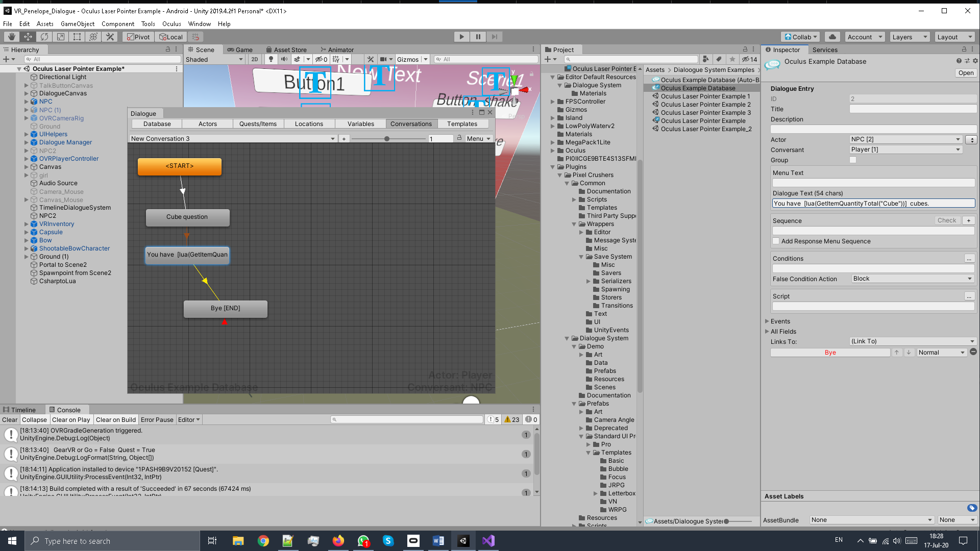Open New Conversation 3 dropdown
This screenshot has width=980, height=551.
coord(233,139)
